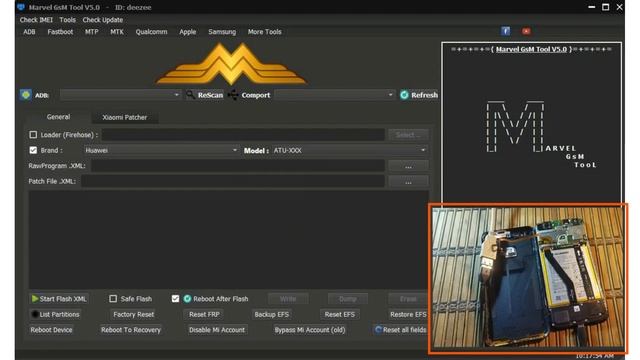The image size is (640, 360).
Task: Click the golden Marvel logo
Action: click(231, 64)
